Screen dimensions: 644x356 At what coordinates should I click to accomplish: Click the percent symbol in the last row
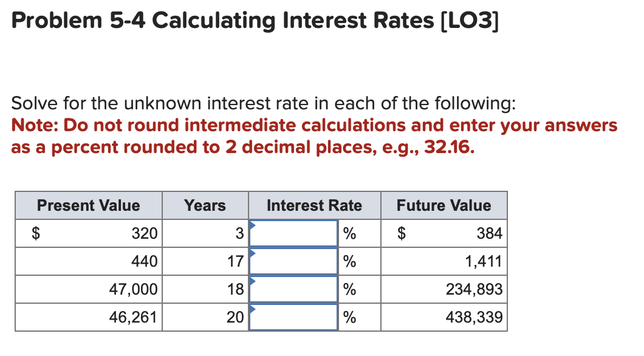pyautogui.click(x=349, y=317)
